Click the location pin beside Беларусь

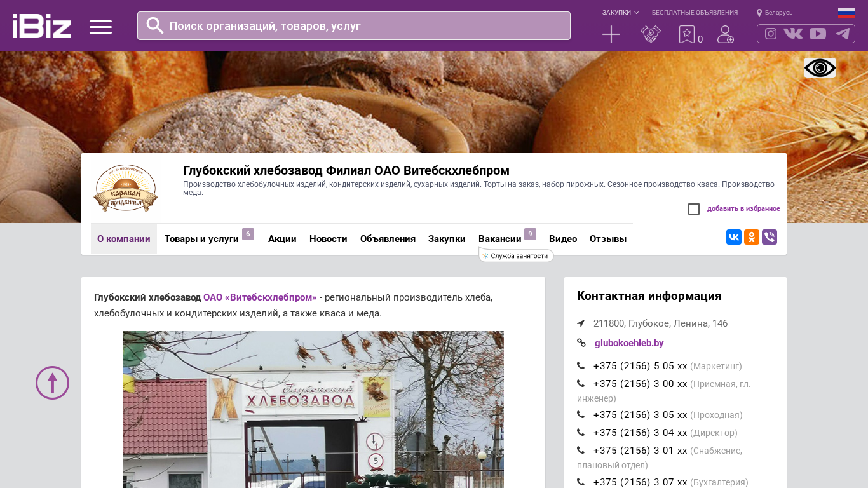click(x=759, y=13)
